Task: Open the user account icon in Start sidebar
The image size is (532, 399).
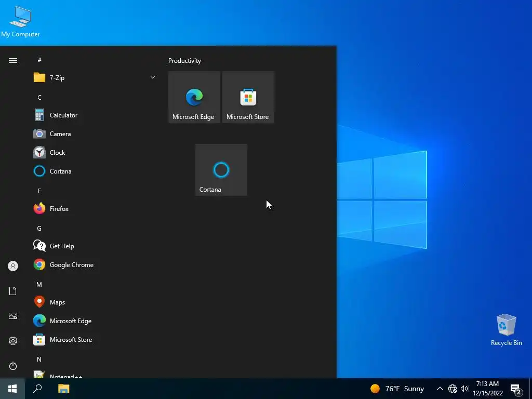Action: point(13,266)
